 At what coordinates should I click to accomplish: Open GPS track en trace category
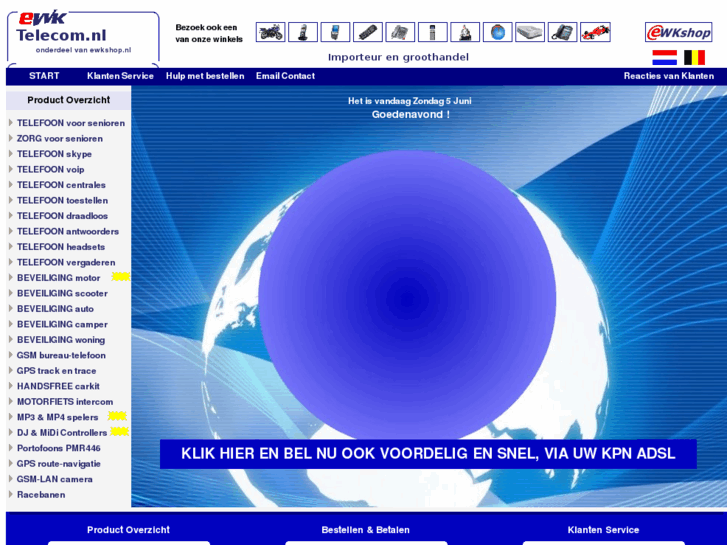click(x=57, y=371)
